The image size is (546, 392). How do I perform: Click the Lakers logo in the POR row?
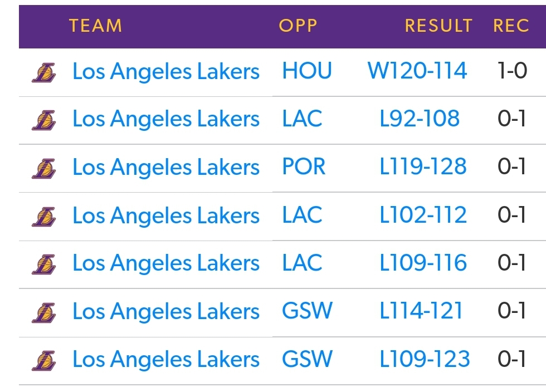pos(44,169)
